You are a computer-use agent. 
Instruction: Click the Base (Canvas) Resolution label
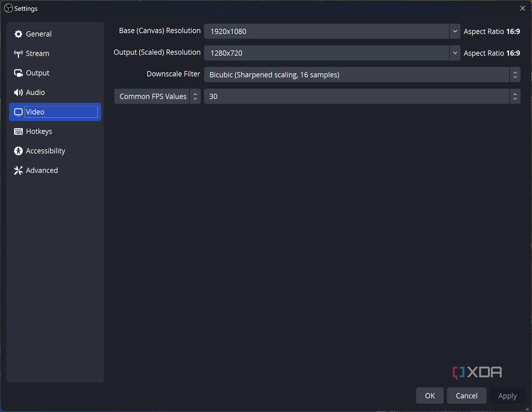tap(160, 31)
